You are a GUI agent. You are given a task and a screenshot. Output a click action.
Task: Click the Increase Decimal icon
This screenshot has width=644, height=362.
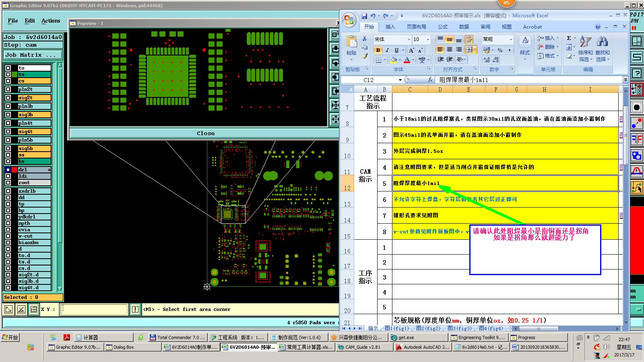click(x=487, y=60)
